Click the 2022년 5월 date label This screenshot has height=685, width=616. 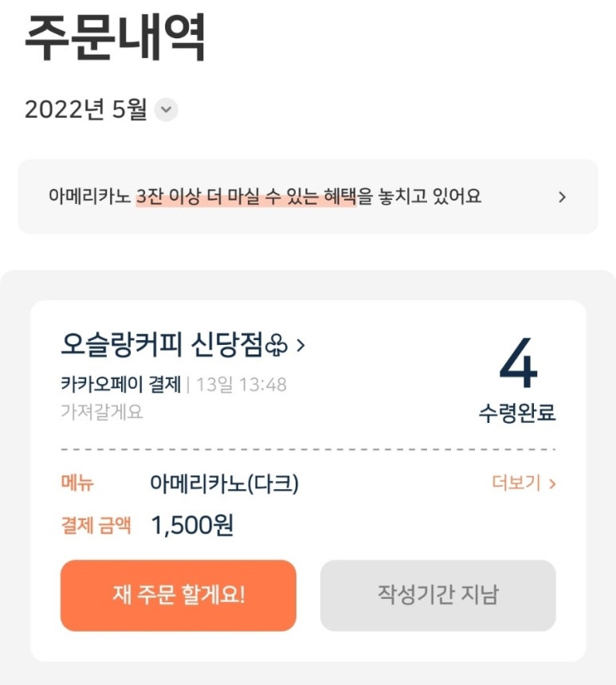coord(85,110)
